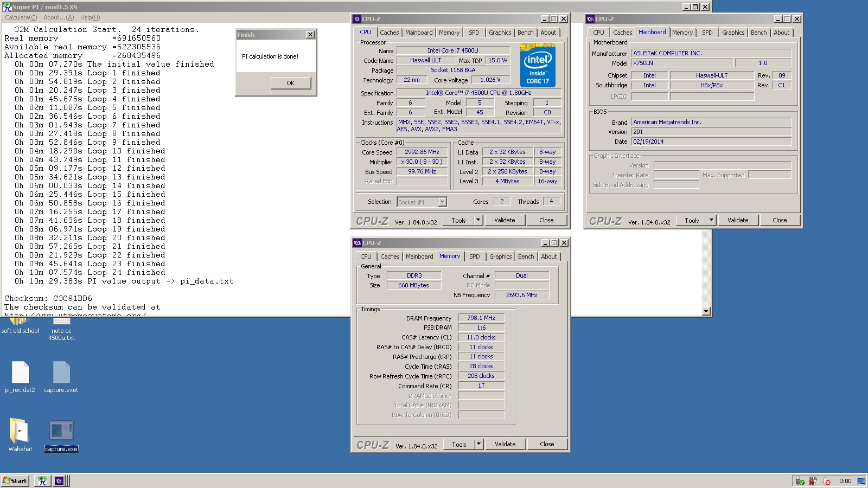Switch to Bench tab in CPU-Z Mainboard window
The image size is (868, 488).
tap(758, 33)
